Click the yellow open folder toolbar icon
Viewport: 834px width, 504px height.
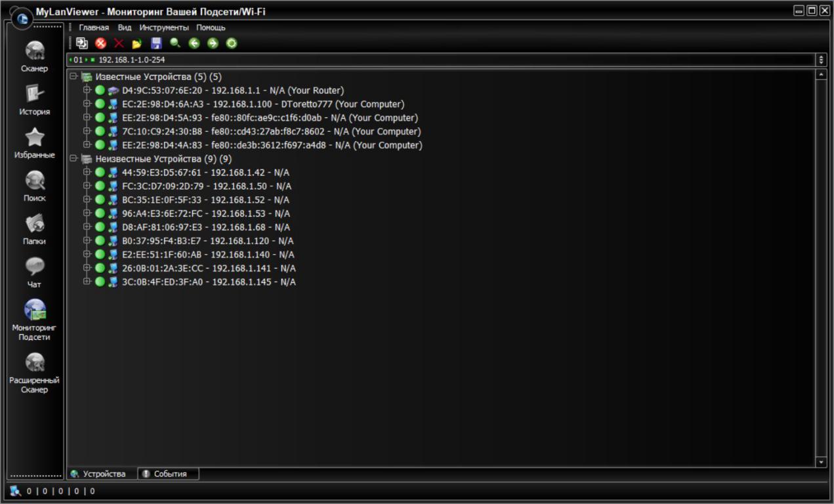click(137, 43)
